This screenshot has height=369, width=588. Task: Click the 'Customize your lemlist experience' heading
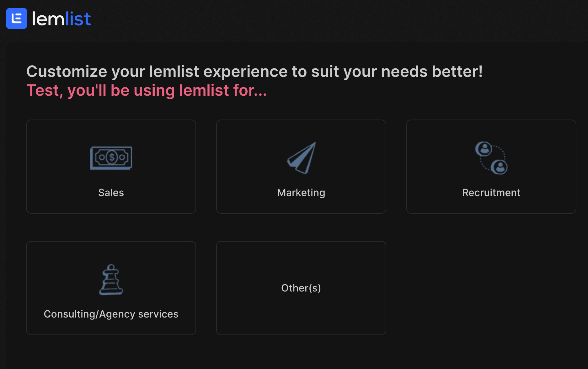click(x=254, y=72)
